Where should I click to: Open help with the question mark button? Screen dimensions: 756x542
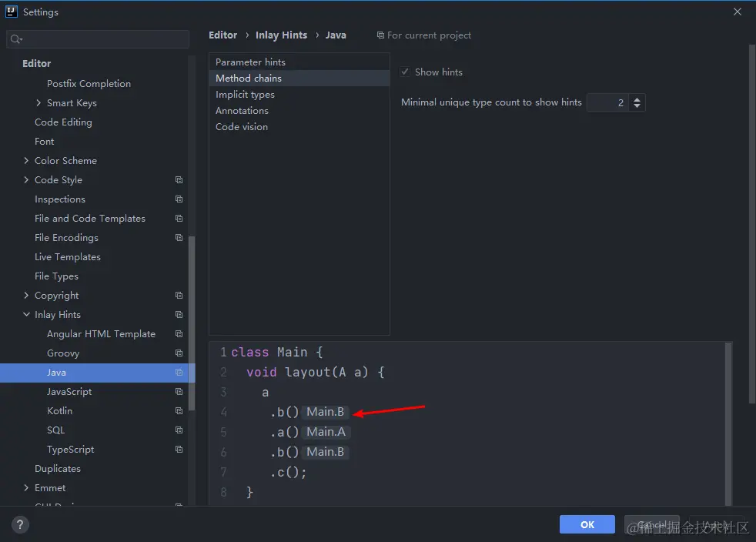coord(20,524)
